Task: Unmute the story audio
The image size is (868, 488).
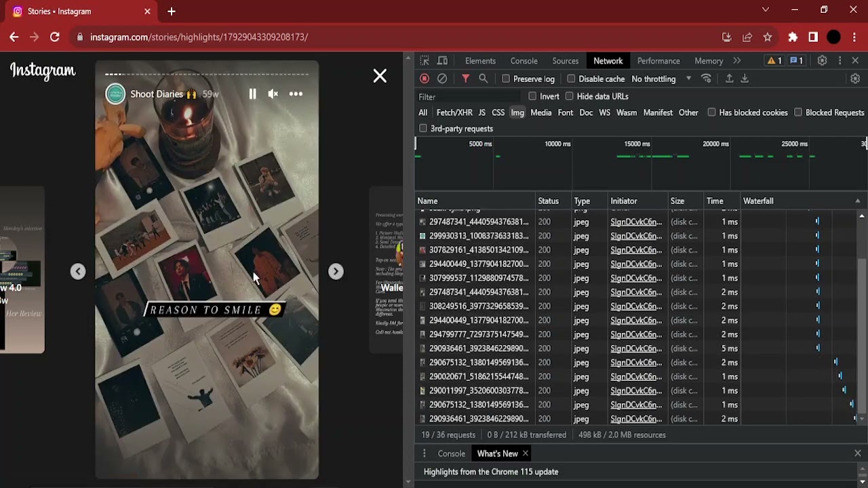Action: click(x=273, y=94)
